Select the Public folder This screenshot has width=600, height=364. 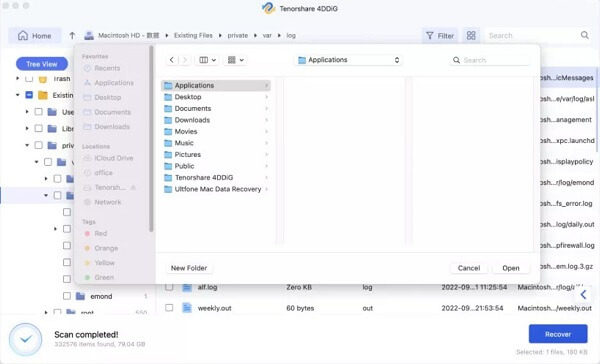coord(216,166)
